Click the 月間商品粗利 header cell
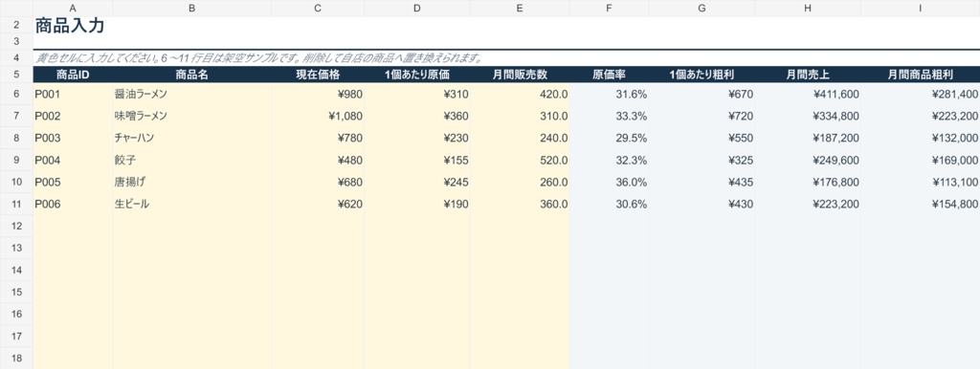Screen dimensions: 980x369 tap(920, 75)
